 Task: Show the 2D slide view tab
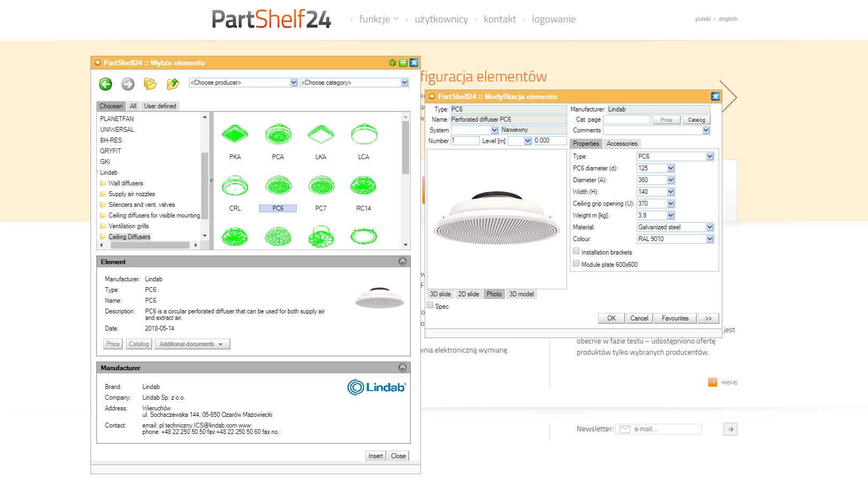coord(469,294)
